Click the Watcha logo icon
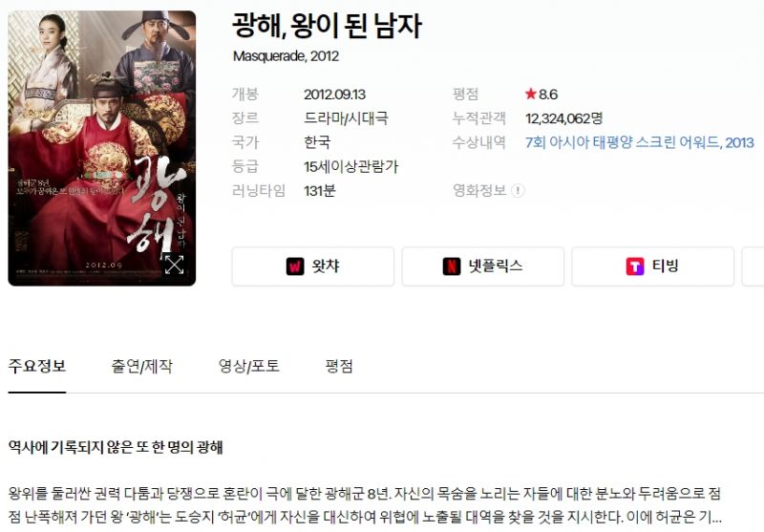 (x=295, y=266)
